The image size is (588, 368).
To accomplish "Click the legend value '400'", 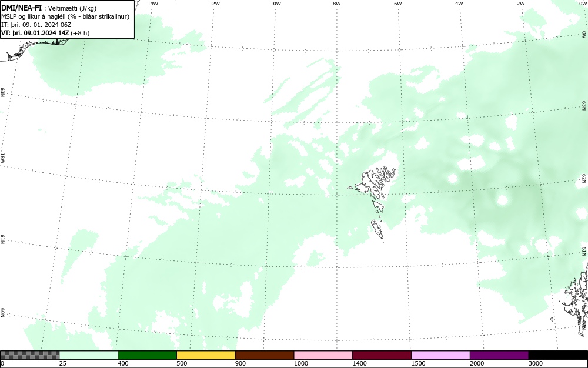I will pyautogui.click(x=123, y=363).
